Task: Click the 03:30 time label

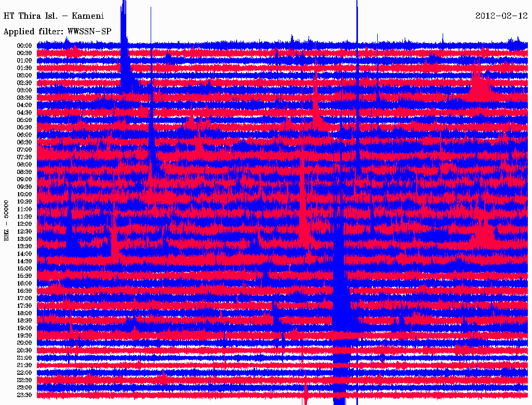Action: point(24,98)
